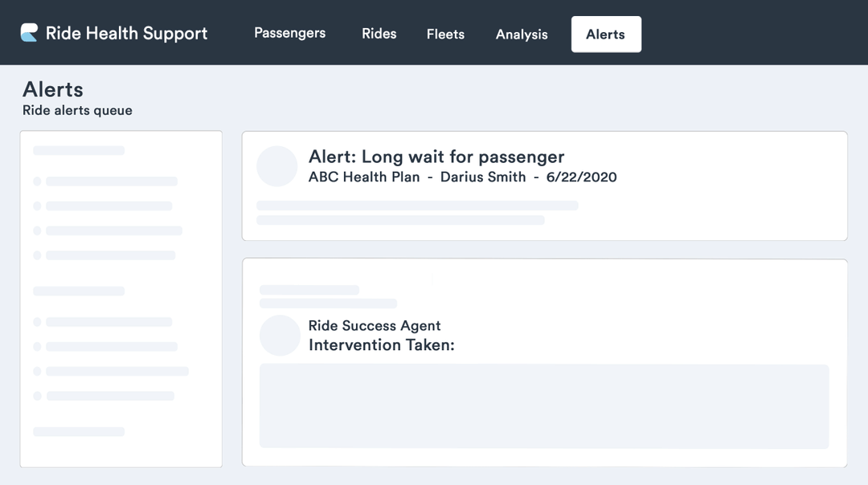Image resolution: width=868 pixels, height=485 pixels.
Task: Switch to the Passengers section
Action: click(289, 33)
